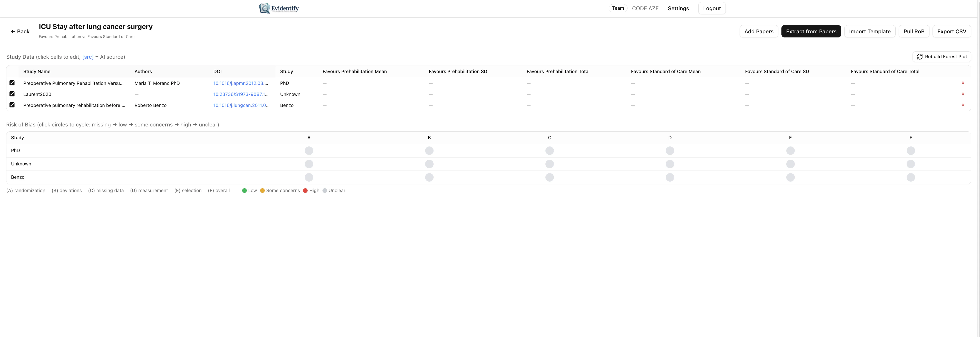Uncheck the Roberto Benzo study checkbox
The width and height of the screenshot is (980, 337).
tap(12, 105)
